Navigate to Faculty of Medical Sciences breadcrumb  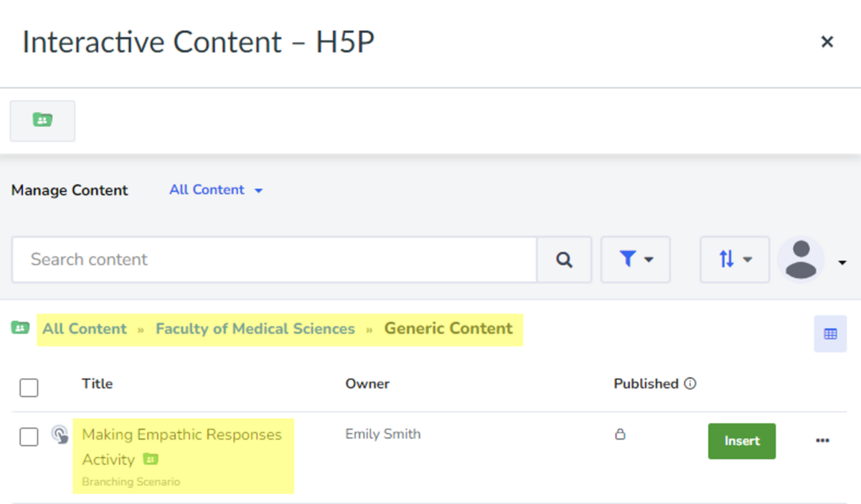pos(255,328)
